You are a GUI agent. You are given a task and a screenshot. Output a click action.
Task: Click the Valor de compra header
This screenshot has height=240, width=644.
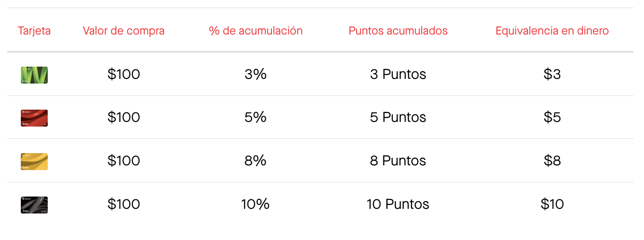coord(124,31)
